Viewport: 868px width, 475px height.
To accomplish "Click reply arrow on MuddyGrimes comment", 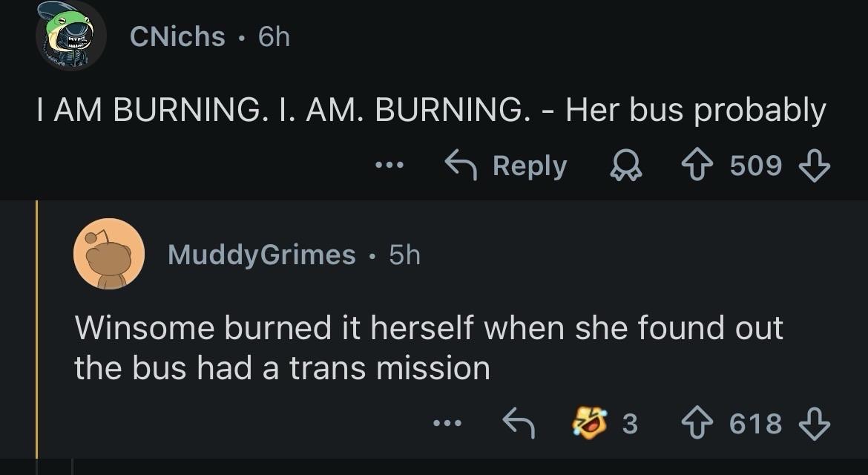I will 519,423.
